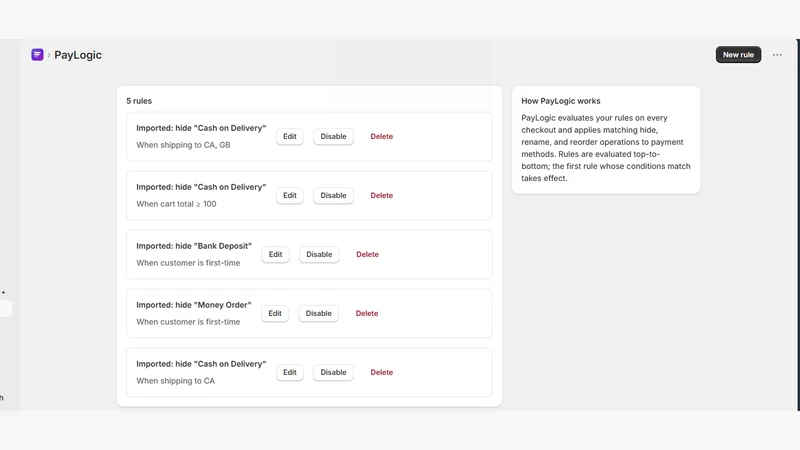Click the PayLogic page title
This screenshot has height=450, width=800.
[x=78, y=55]
